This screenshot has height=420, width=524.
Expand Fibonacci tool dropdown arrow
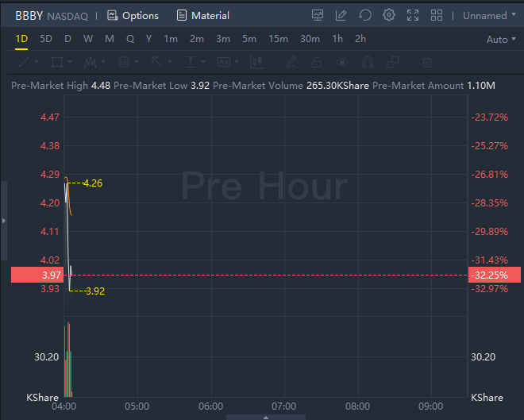coord(137,62)
